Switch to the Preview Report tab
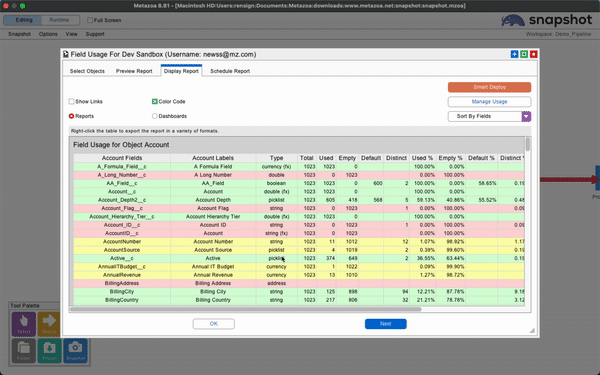The height and width of the screenshot is (375, 600). (x=134, y=71)
